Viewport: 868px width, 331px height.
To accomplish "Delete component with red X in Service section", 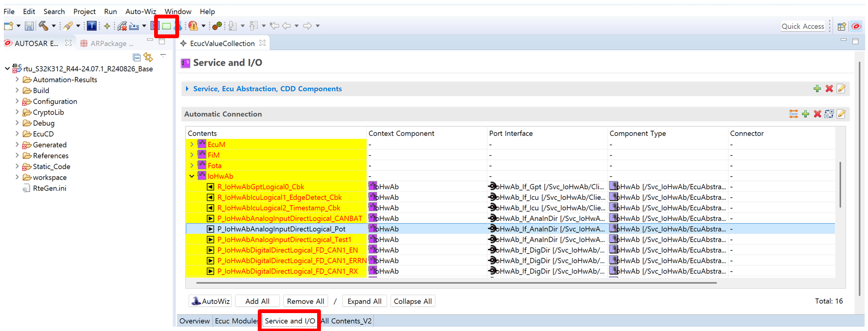I will [829, 89].
